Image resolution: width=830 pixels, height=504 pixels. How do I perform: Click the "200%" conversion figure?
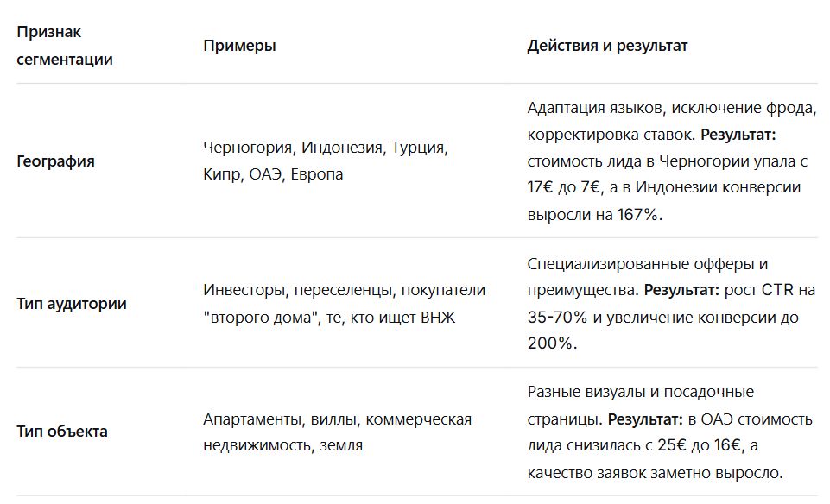(x=549, y=343)
